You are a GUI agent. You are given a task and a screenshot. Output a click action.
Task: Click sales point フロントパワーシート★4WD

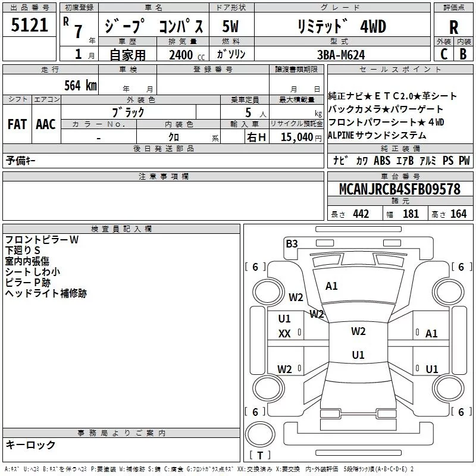386,122
